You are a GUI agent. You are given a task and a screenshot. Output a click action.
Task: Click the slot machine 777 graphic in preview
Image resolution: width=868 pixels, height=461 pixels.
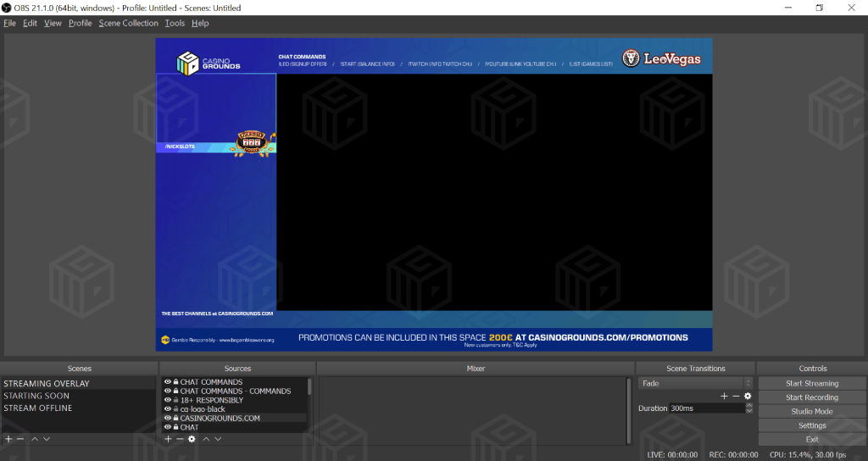(x=253, y=144)
